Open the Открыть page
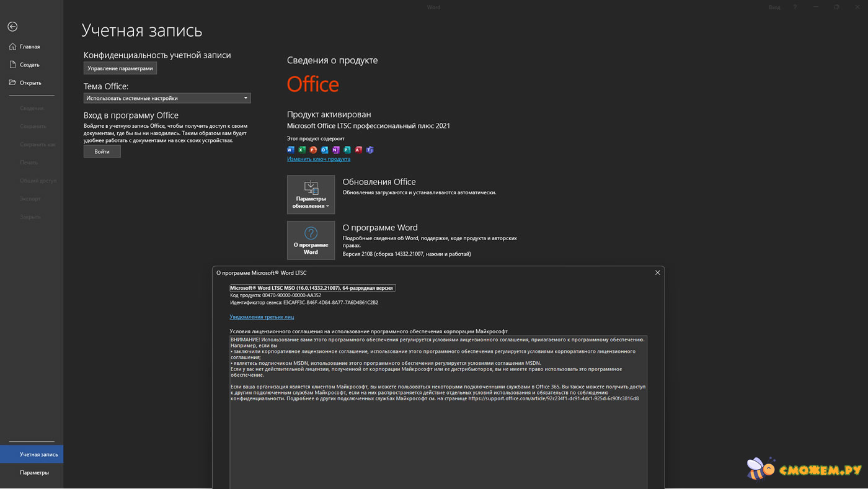Viewport: 868px width, 489px height. 32,83
